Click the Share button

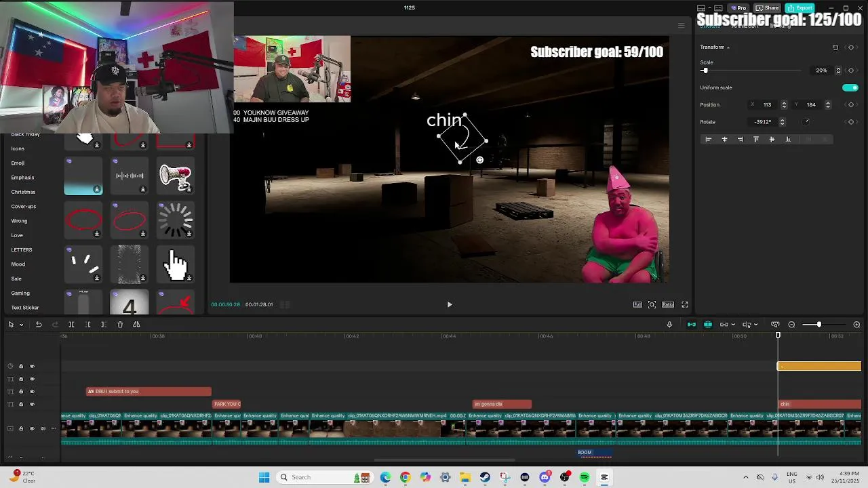pos(768,7)
